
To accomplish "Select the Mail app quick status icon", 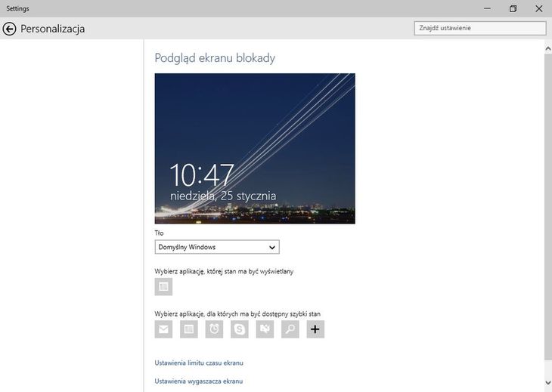I will click(x=163, y=329).
